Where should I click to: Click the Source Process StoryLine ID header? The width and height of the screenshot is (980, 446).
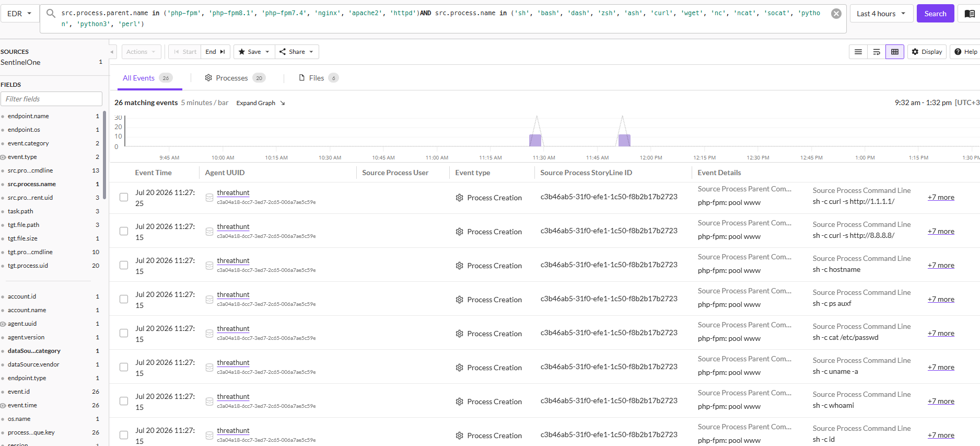pyautogui.click(x=586, y=173)
